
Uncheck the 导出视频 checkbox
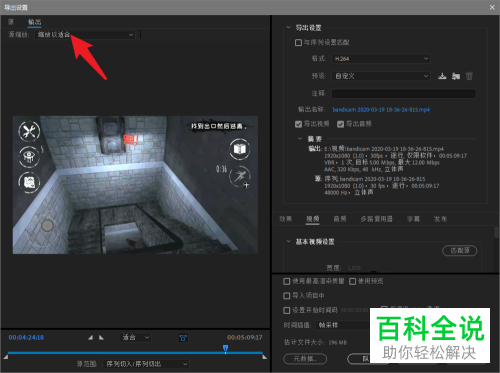298,124
